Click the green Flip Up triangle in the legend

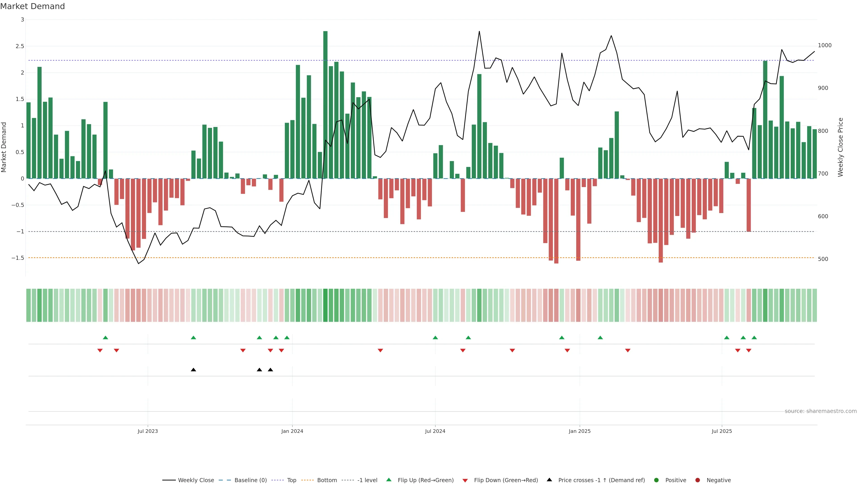pyautogui.click(x=389, y=480)
